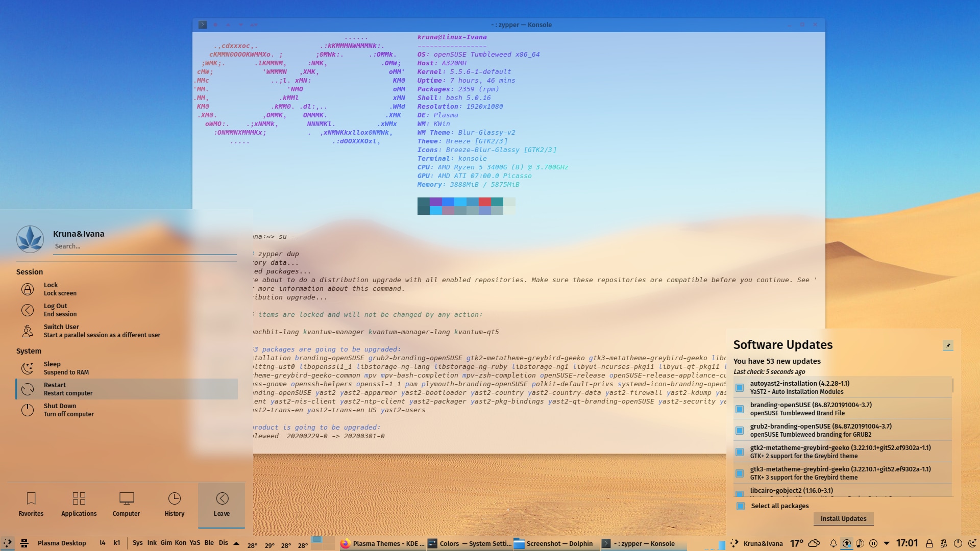
Task: Launch the Gim quick launcher
Action: [166, 543]
